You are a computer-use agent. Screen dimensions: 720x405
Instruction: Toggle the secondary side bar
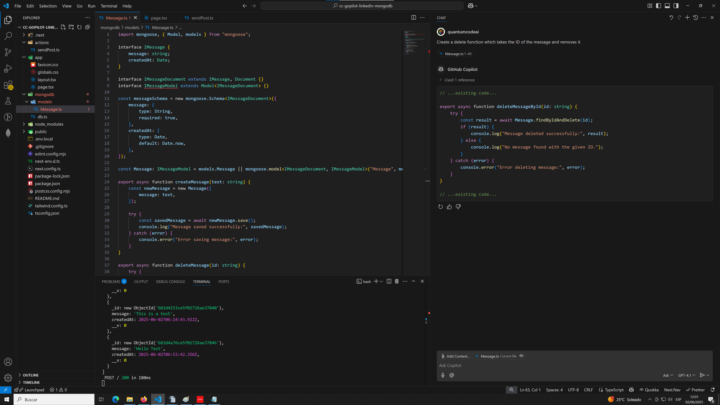(x=676, y=6)
